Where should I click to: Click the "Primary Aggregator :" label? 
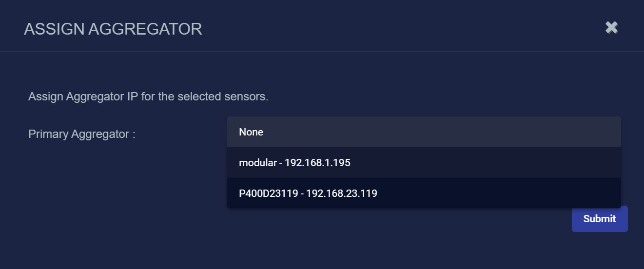tap(82, 134)
